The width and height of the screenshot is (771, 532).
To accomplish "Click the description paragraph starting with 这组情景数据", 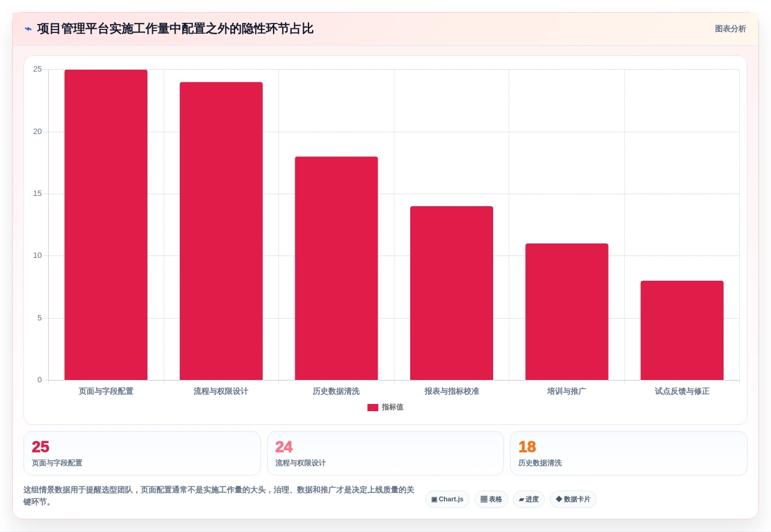I will [219, 496].
